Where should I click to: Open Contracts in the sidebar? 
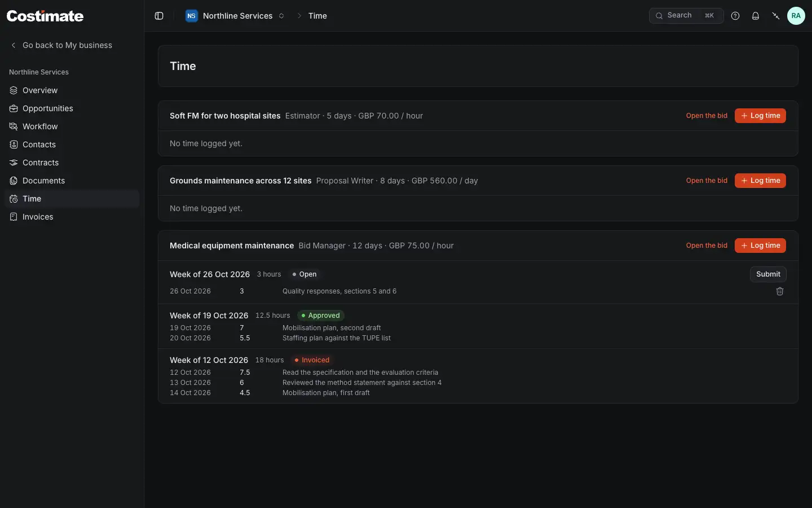[x=72, y=163]
